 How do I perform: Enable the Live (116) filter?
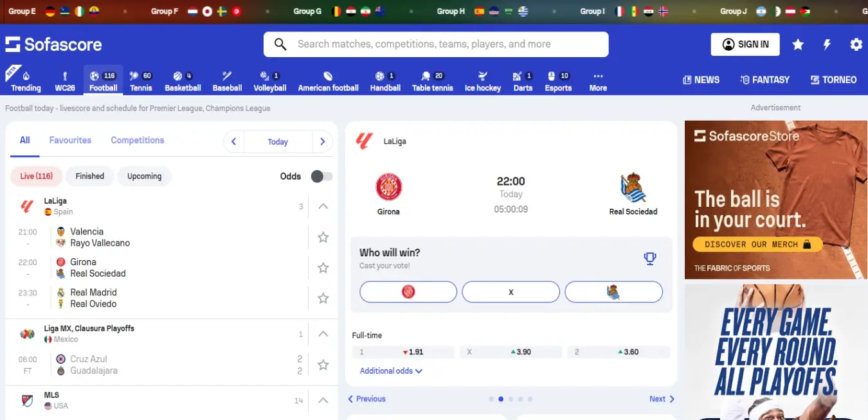pos(36,176)
